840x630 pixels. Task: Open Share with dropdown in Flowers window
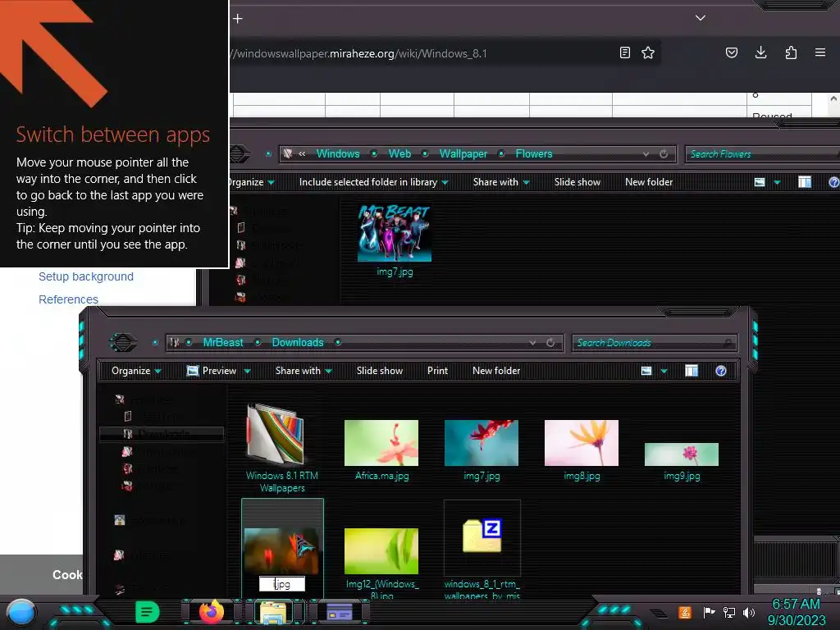pyautogui.click(x=501, y=182)
